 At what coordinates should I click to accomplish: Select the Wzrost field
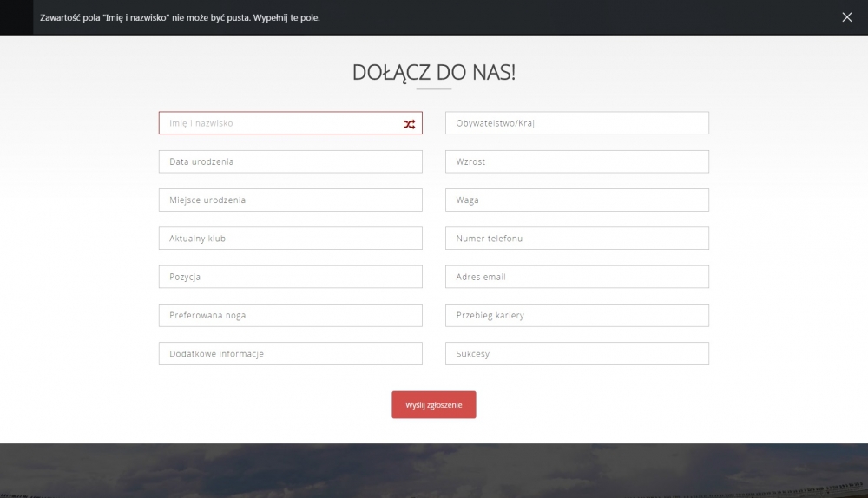[x=577, y=161]
